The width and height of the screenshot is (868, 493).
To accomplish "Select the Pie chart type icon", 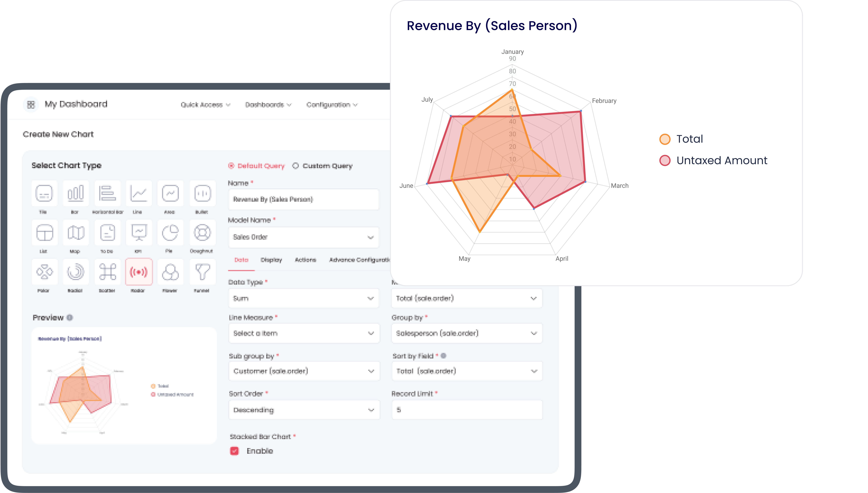I will pos(170,233).
